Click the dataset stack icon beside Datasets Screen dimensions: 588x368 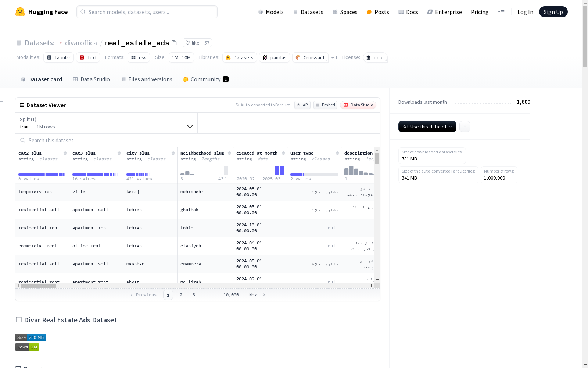pos(19,43)
